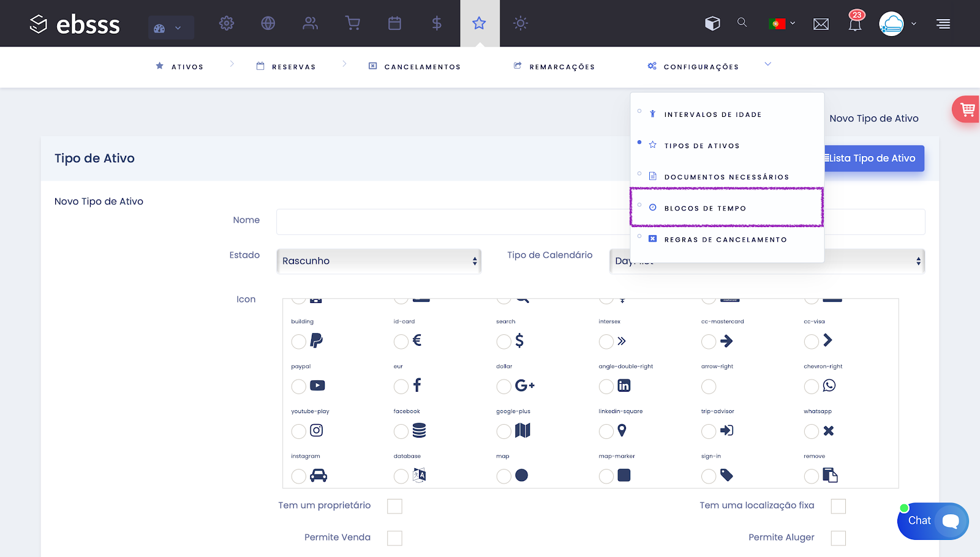
Task: Select the whatsapp icon radio button
Action: (812, 387)
